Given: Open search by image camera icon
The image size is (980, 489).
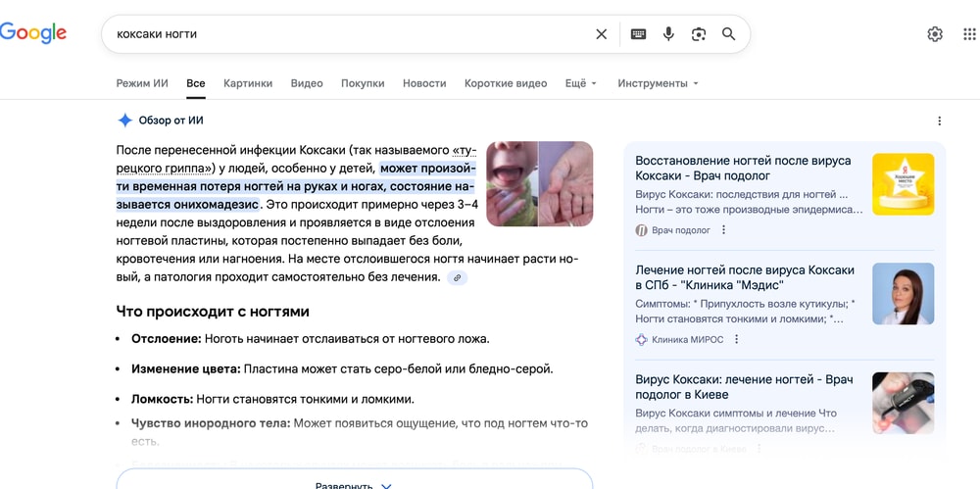Looking at the screenshot, I should pos(699,34).
